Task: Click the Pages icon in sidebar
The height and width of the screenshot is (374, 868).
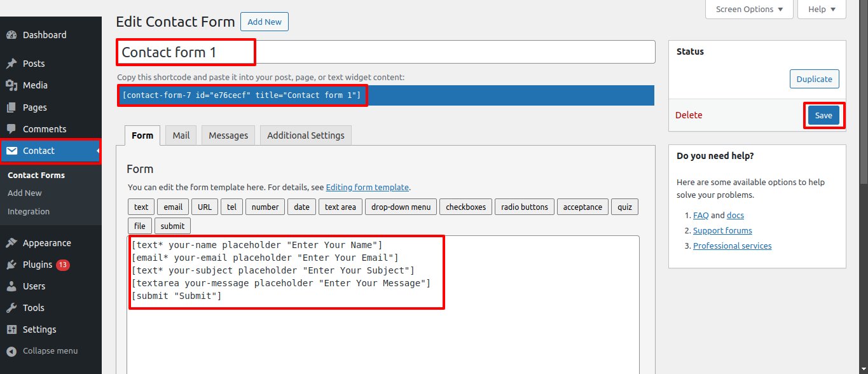Action: click(x=11, y=107)
